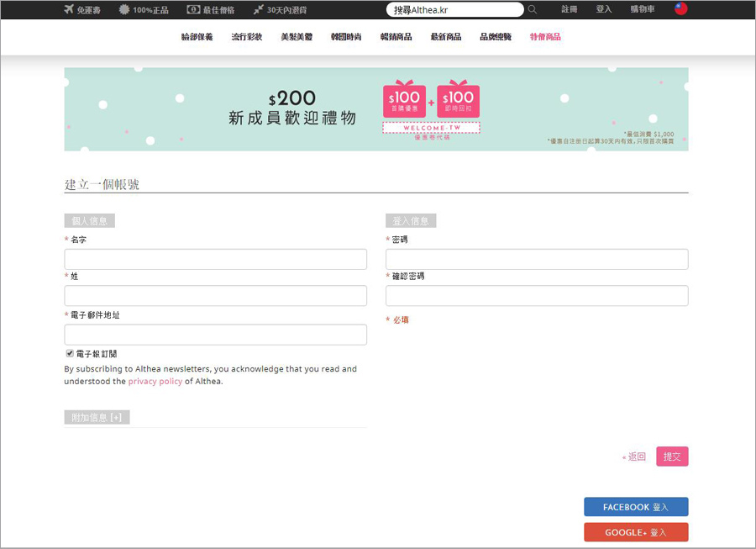The height and width of the screenshot is (549, 756).
Task: Click into the 名字 first name field
Action: (216, 259)
